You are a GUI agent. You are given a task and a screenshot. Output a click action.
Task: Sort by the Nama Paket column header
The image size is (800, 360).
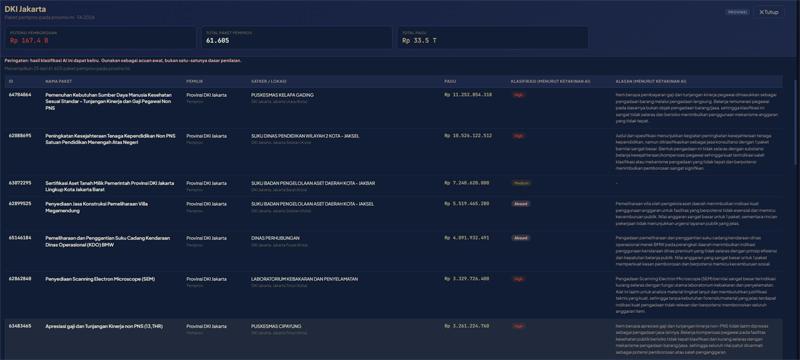(59, 81)
